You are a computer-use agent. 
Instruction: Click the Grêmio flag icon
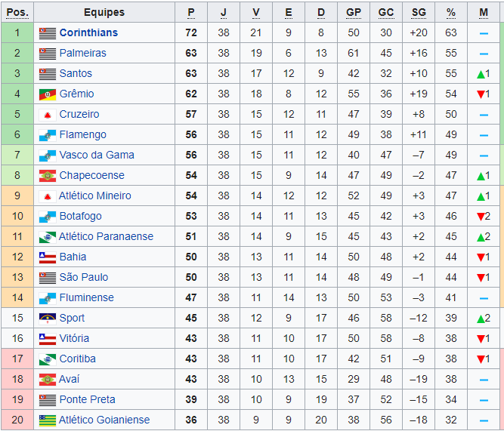click(48, 94)
